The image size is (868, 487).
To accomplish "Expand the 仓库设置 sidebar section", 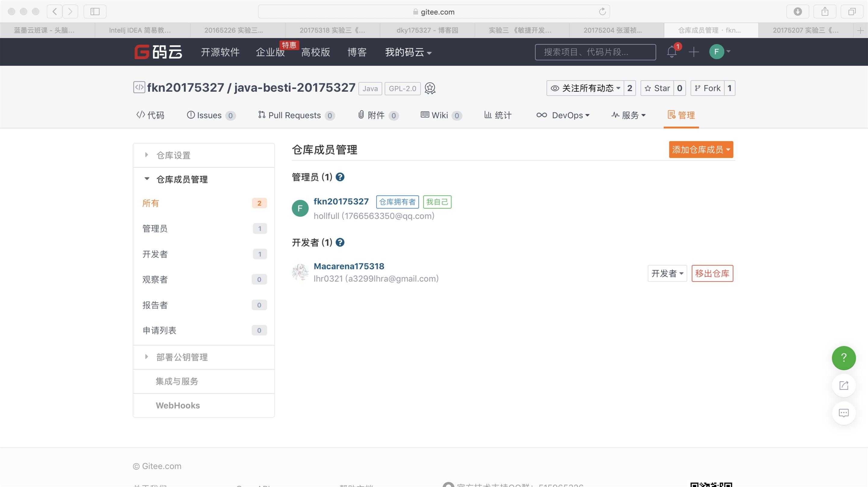I will (x=203, y=155).
